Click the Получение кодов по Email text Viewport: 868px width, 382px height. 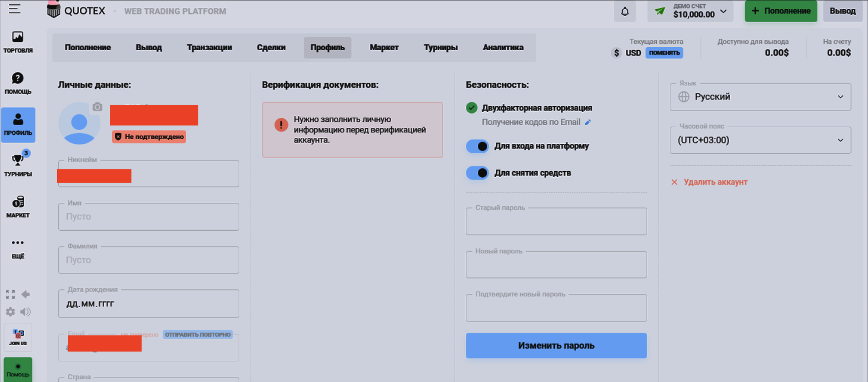[531, 122]
